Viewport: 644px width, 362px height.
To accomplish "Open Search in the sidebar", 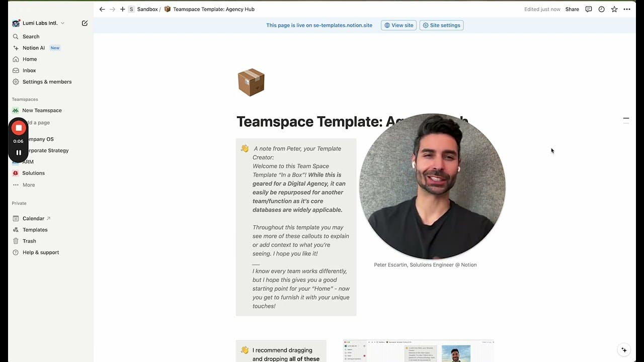I will [31, 37].
